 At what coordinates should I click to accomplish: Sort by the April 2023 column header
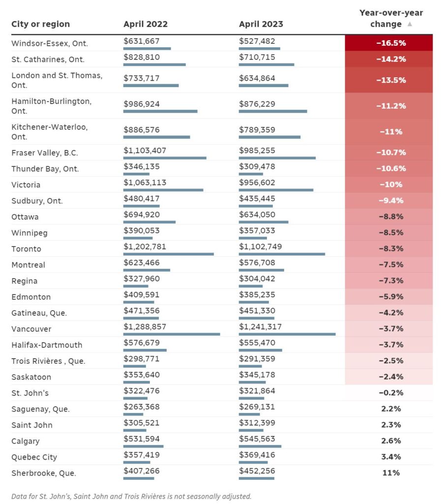[x=261, y=24]
